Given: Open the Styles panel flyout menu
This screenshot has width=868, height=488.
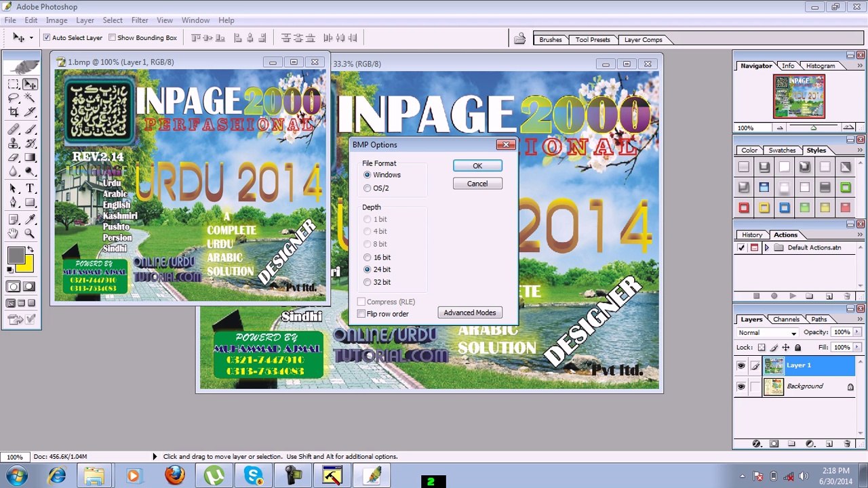Looking at the screenshot, I should coord(861,150).
